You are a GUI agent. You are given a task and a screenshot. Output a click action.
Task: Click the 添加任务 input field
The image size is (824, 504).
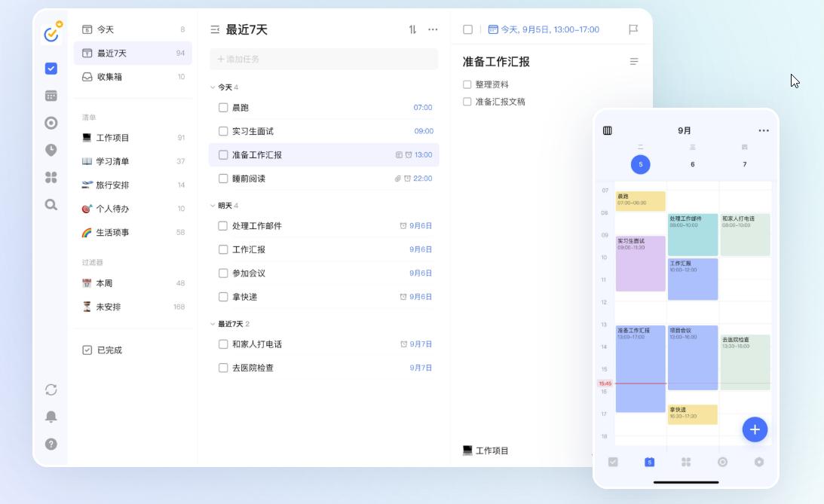(x=324, y=59)
